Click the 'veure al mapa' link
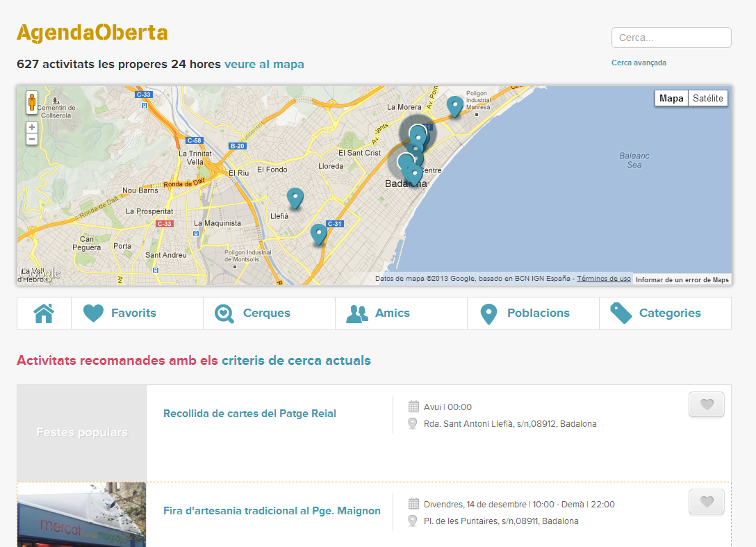The image size is (756, 547). coord(264,65)
